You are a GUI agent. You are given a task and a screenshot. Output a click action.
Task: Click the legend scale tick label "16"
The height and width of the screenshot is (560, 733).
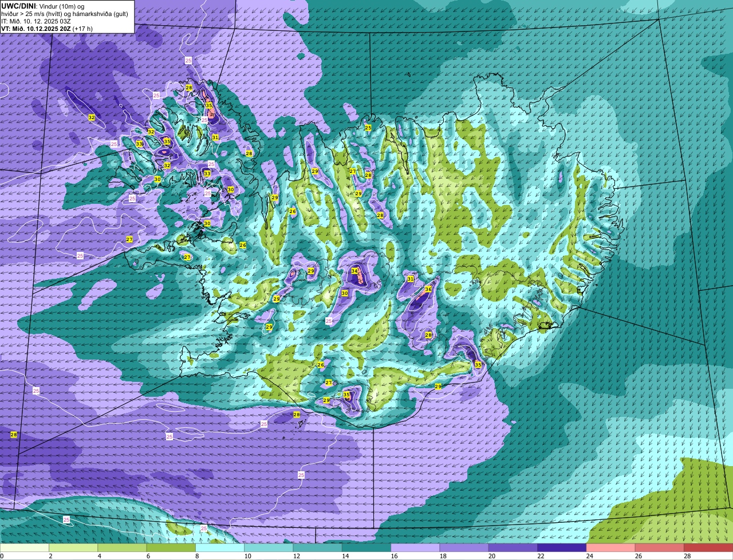[394, 556]
